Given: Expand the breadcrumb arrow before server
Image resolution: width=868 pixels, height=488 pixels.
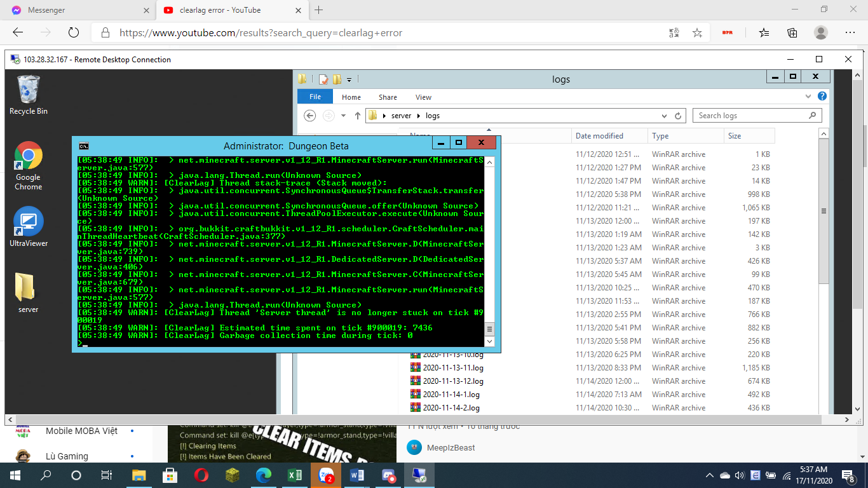Looking at the screenshot, I should (384, 116).
